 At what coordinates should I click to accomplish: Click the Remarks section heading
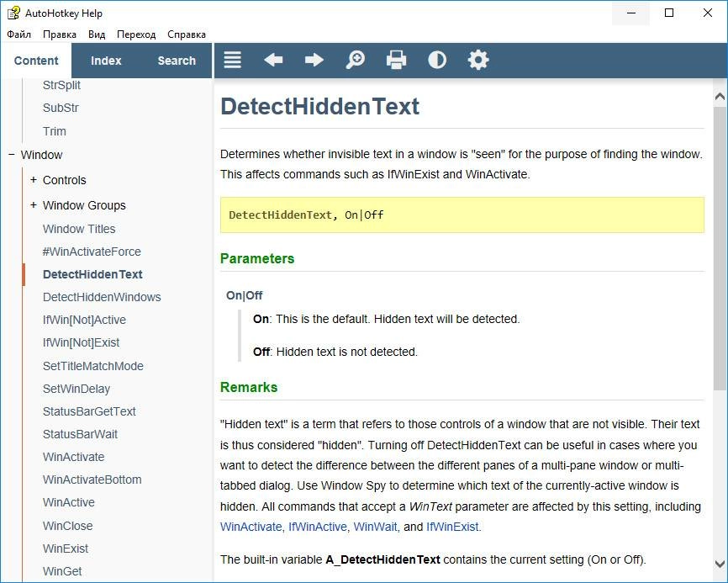tap(249, 388)
